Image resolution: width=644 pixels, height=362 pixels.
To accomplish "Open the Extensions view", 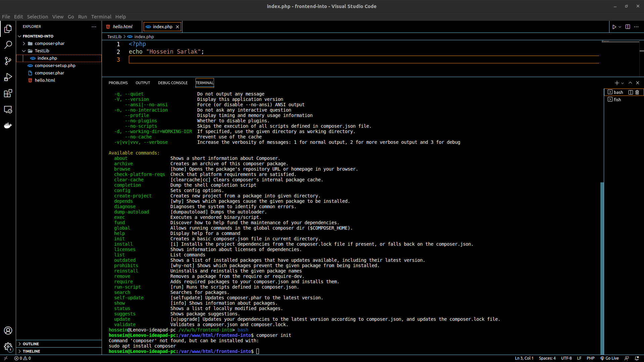I will point(8,93).
